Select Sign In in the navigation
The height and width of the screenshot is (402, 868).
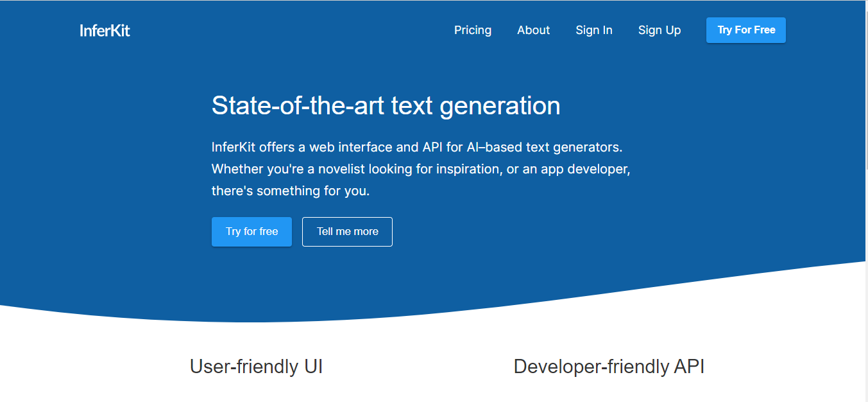[594, 30]
